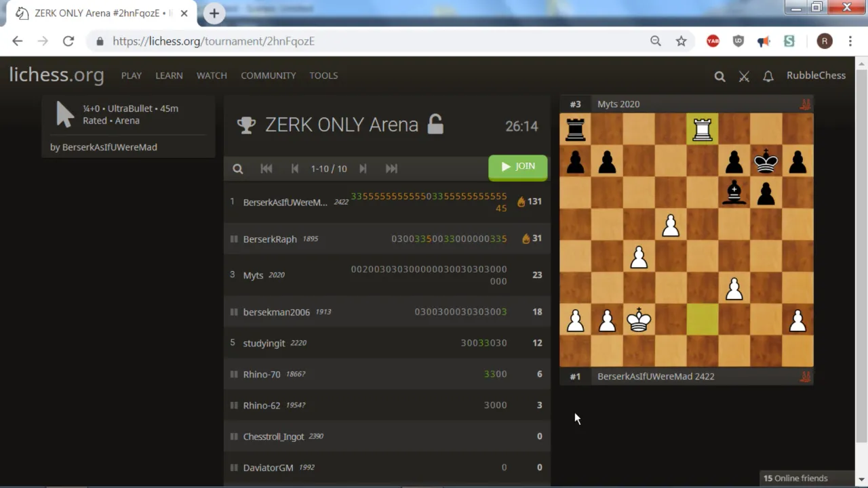Select studyingit standings row
The width and height of the screenshot is (868, 488).
387,343
